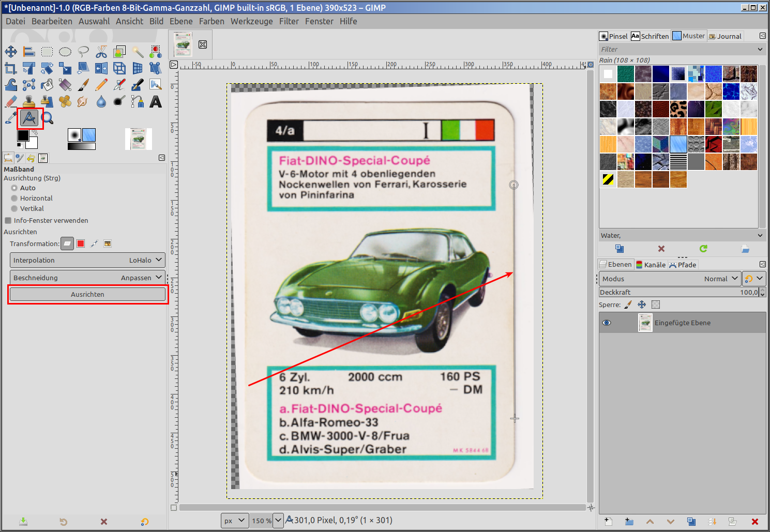Screen dimensions: 770x532
Task: Hide the Eingefügte Ebene layer via eye icon
Action: tap(607, 323)
